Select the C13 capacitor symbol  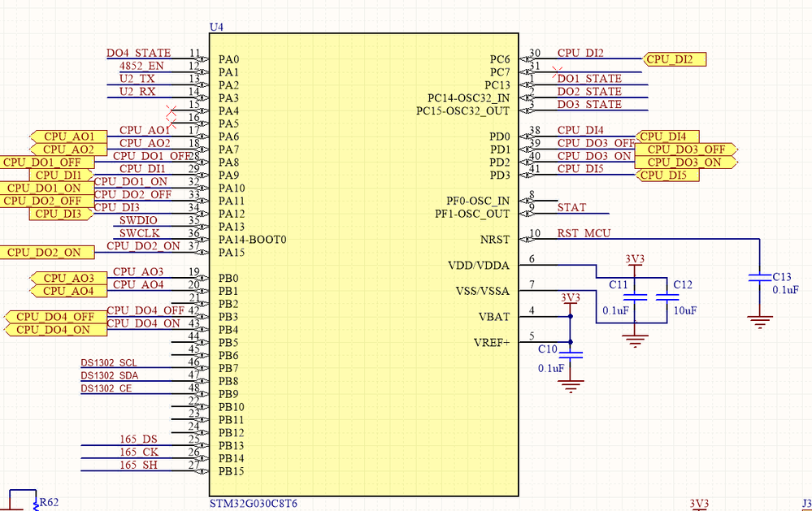coord(760,277)
